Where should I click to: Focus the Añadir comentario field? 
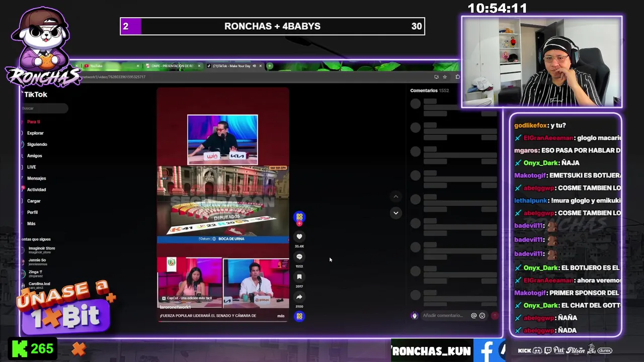coord(443,316)
